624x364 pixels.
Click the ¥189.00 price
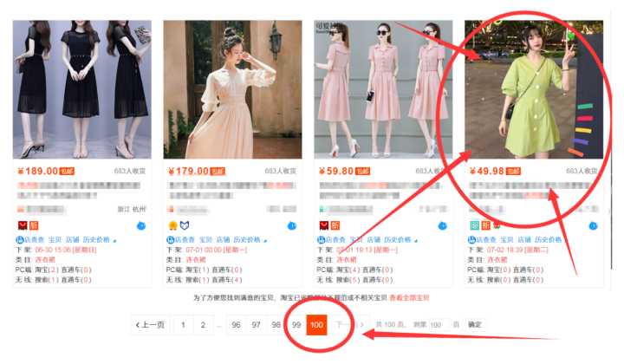pyautogui.click(x=38, y=171)
